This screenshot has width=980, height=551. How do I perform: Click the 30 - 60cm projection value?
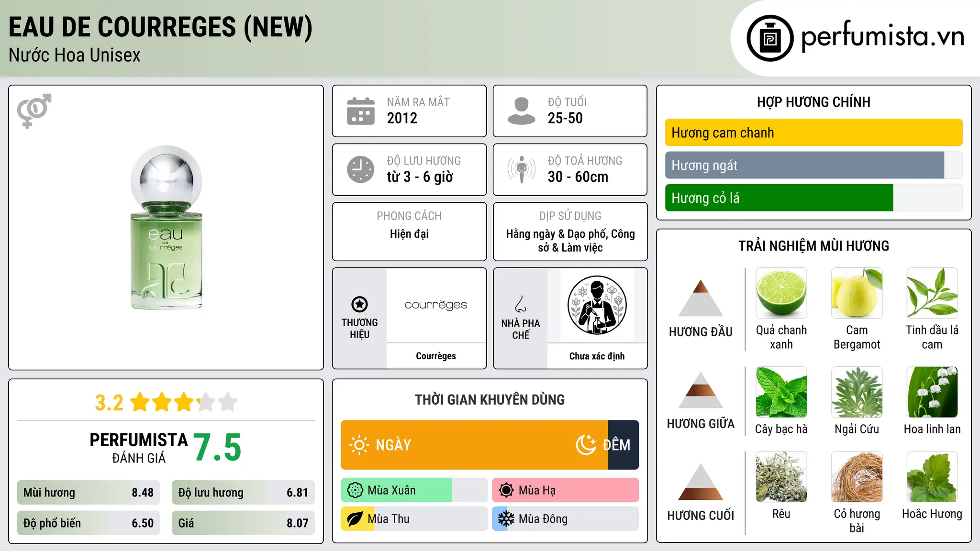coord(578,177)
